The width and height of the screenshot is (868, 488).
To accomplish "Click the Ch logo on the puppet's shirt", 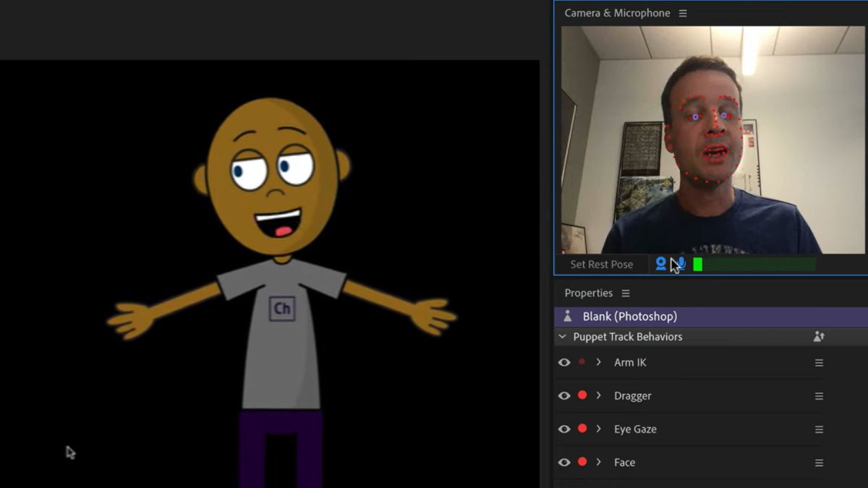I will click(x=282, y=309).
